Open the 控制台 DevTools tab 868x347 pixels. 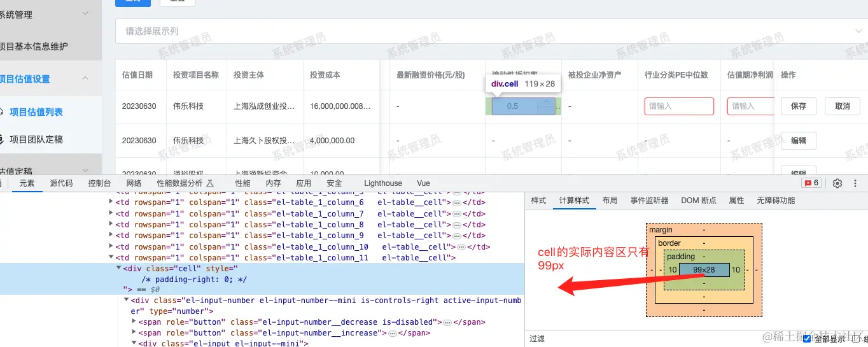tap(99, 183)
